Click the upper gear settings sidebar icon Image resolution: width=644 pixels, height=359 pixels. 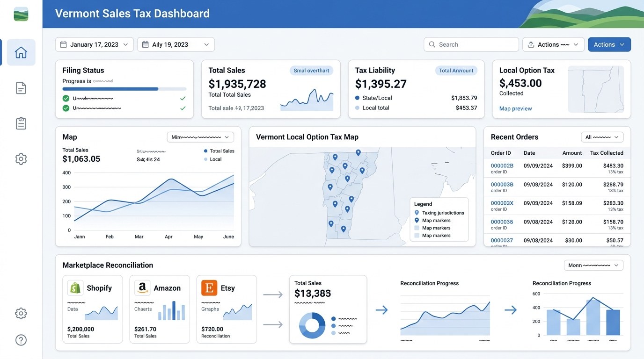pos(21,159)
